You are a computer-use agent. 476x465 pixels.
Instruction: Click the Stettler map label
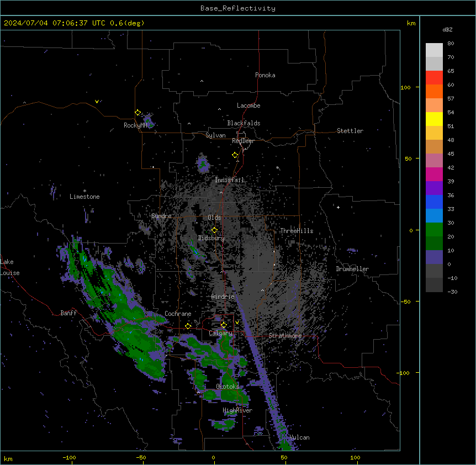350,131
